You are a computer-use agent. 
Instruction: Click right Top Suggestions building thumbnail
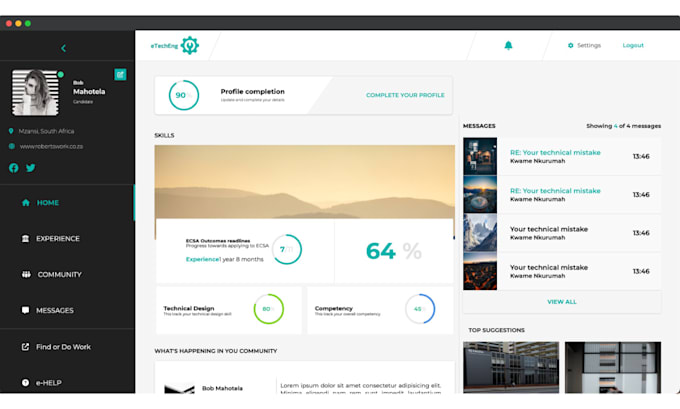[613, 367]
